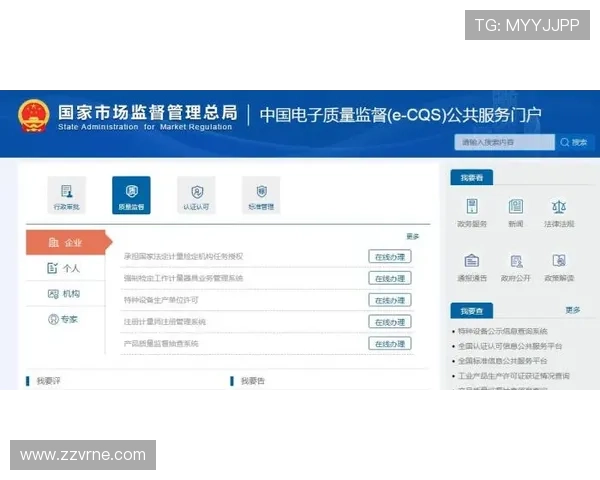600x480 pixels.
Task: Click the 国家市场监督管理总局 title
Action: point(148,112)
